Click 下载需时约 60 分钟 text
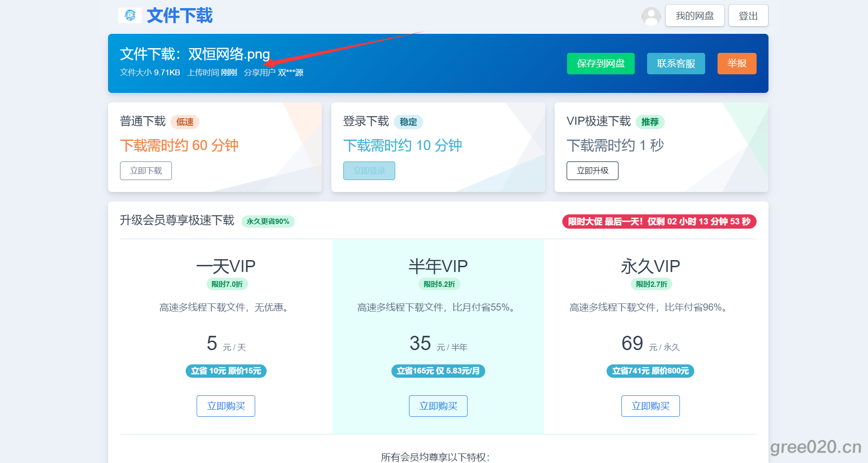The height and width of the screenshot is (463, 868). [x=179, y=145]
